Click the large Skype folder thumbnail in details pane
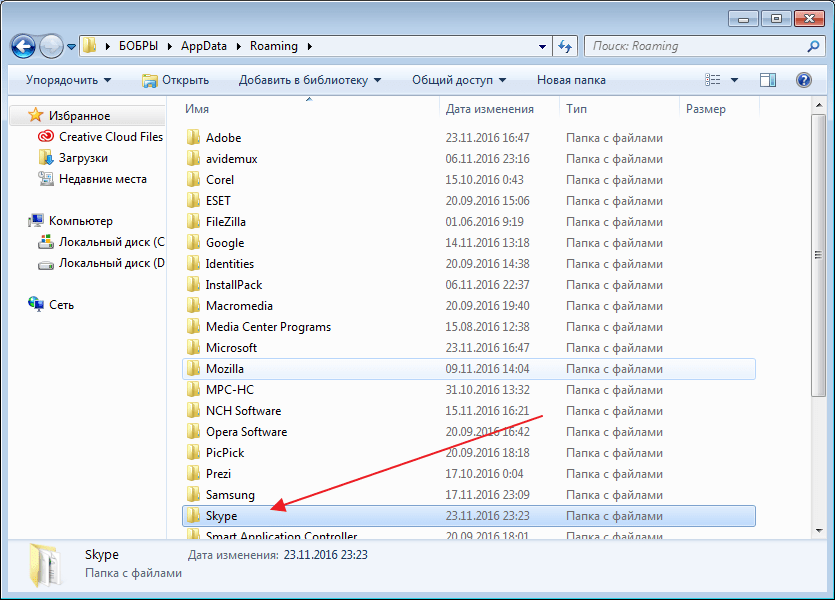 pos(44,565)
